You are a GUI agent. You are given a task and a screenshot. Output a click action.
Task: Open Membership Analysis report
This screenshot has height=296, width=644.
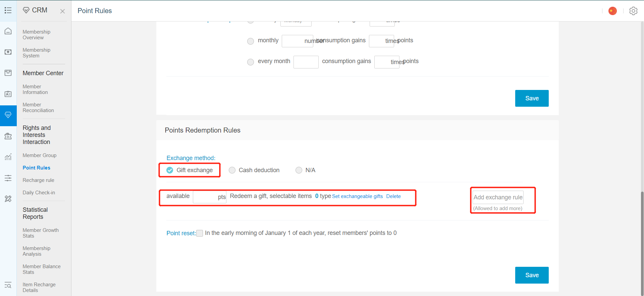[37, 251]
